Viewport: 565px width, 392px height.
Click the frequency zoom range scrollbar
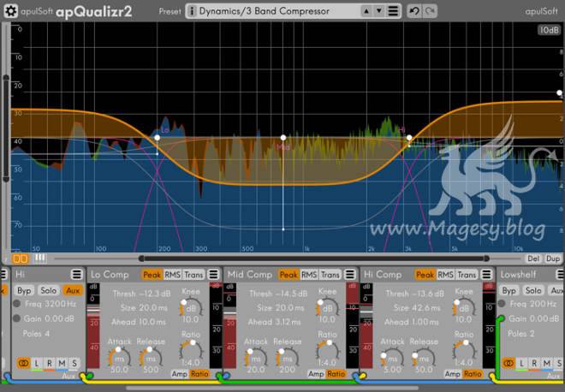pos(313,258)
